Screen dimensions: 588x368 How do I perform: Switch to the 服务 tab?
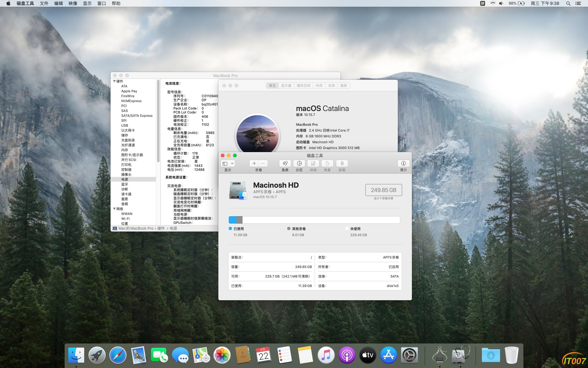pyautogui.click(x=344, y=86)
